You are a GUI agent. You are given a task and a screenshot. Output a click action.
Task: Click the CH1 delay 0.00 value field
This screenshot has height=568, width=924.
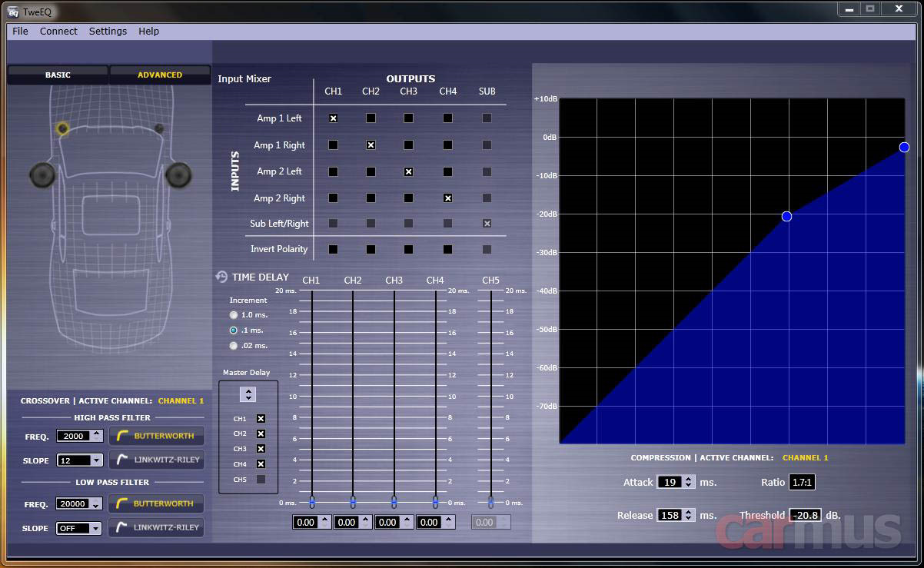[x=306, y=522]
